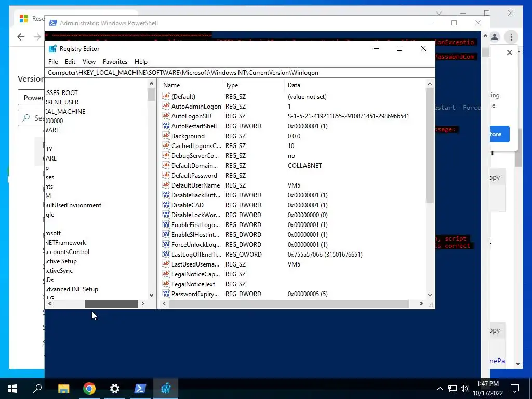Click the PasswordExpiry... DWORD icon
The width and height of the screenshot is (532, 399).
point(166,294)
